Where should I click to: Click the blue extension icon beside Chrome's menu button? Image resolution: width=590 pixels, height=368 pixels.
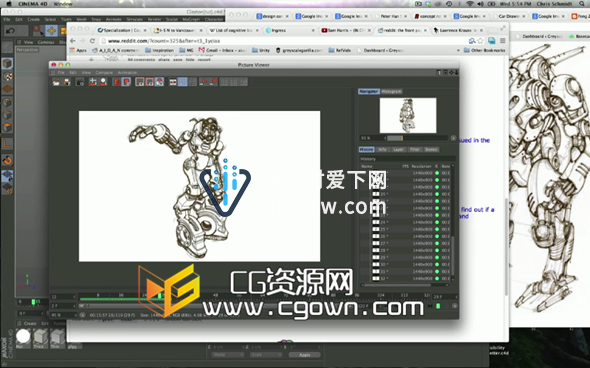point(491,41)
